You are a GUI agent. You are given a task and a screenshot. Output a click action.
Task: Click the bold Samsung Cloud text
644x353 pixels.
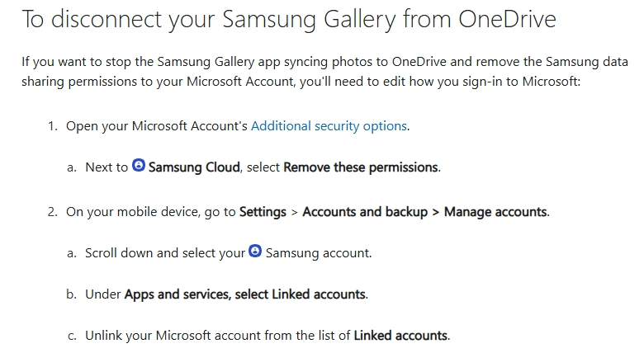coord(194,167)
